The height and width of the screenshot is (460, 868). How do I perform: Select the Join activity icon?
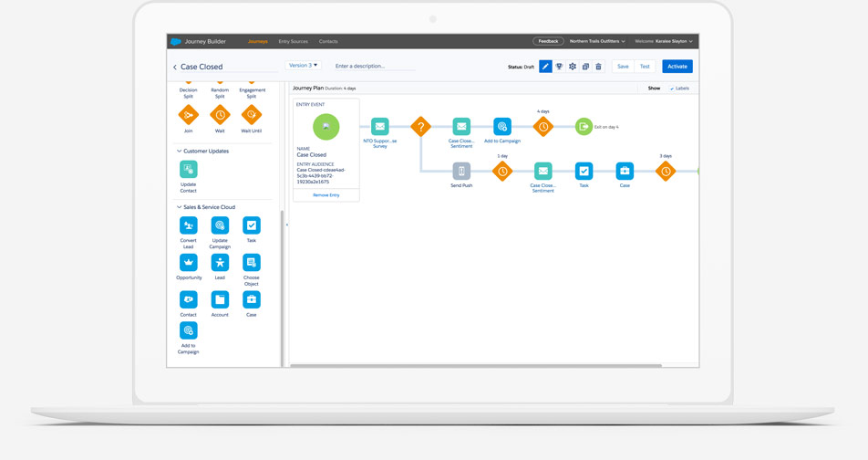[188, 115]
